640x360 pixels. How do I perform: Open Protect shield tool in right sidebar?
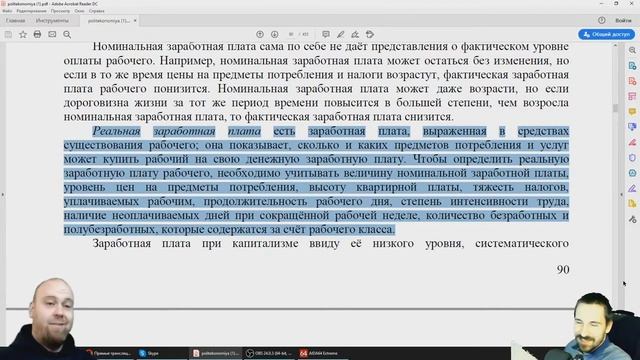tap(632, 158)
